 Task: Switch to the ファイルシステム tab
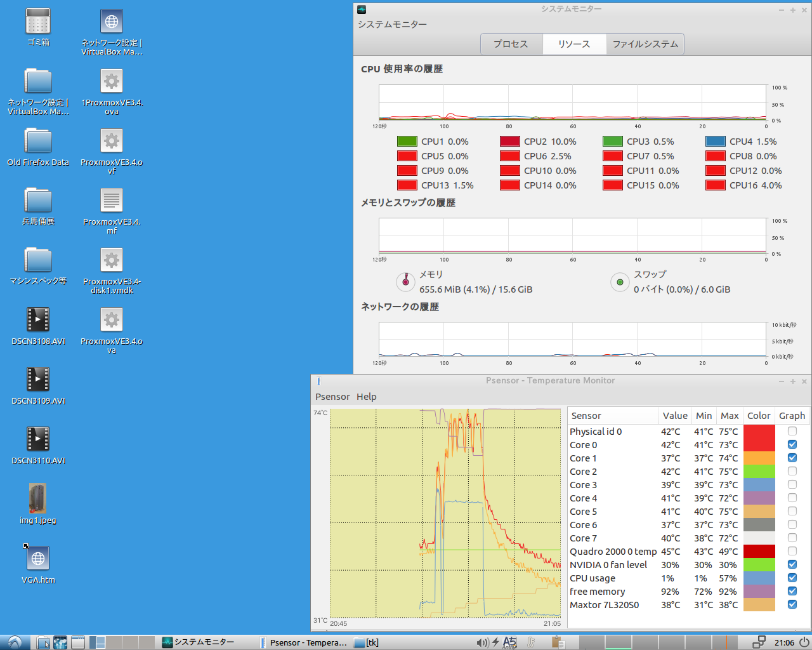(645, 44)
